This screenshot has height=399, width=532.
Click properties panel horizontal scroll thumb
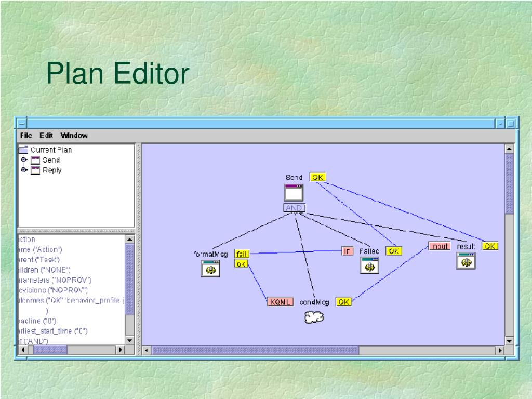(x=50, y=350)
